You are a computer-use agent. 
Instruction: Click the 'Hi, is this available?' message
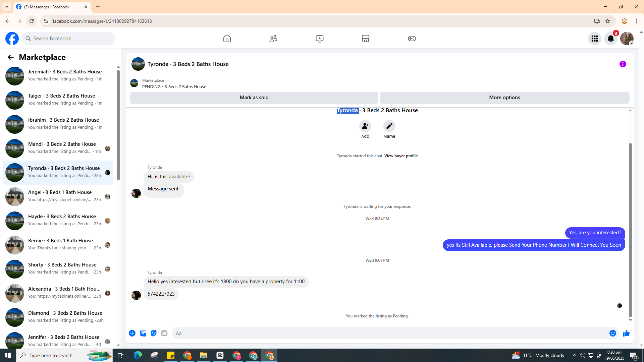click(169, 177)
